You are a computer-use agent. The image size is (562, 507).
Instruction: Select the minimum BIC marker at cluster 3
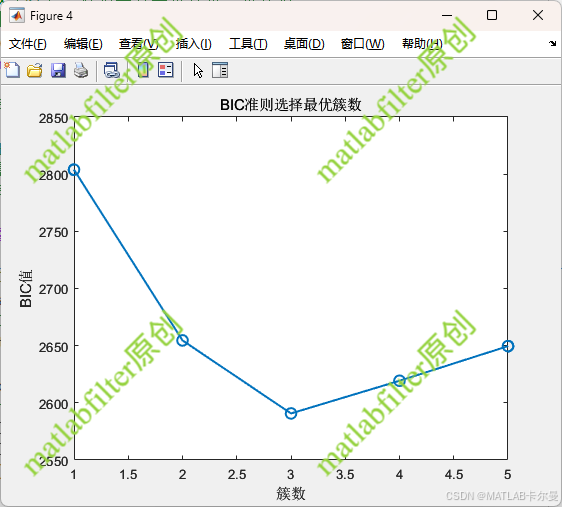(291, 413)
